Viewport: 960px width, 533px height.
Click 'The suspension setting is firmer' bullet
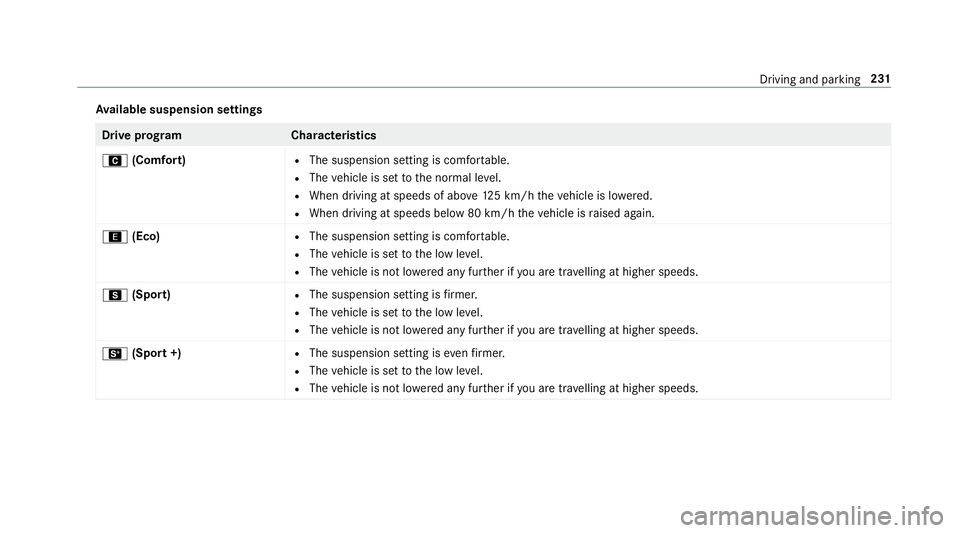pyautogui.click(x=393, y=295)
